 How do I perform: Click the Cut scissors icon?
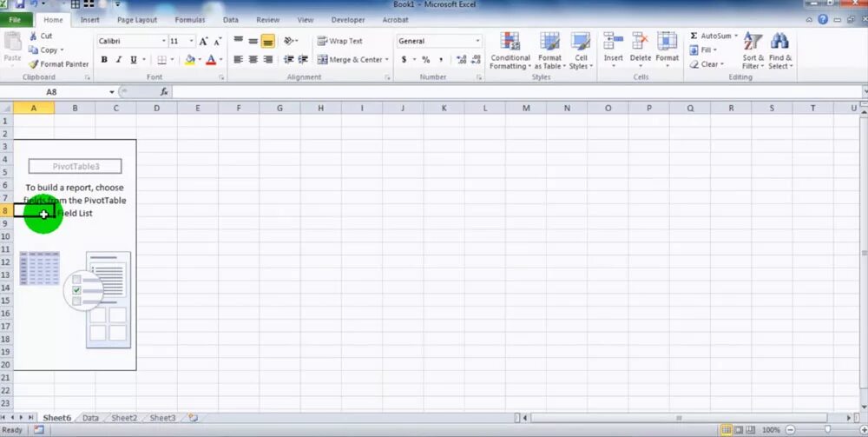[34, 36]
